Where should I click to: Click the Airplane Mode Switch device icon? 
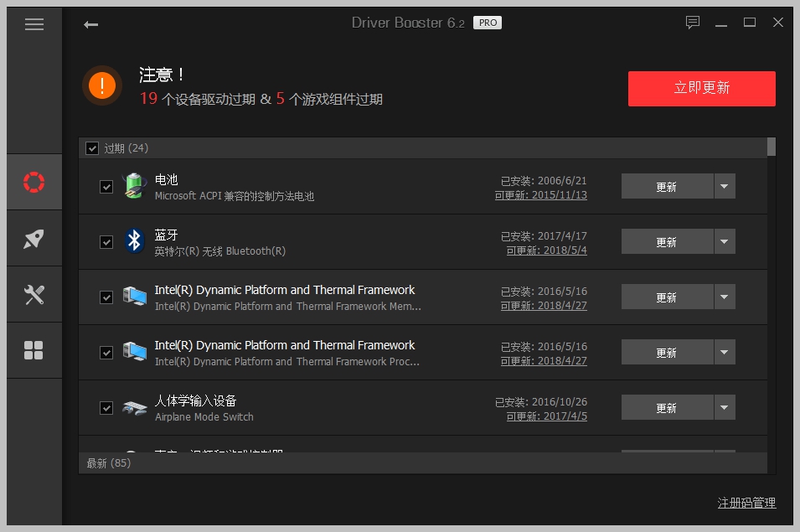(x=135, y=408)
